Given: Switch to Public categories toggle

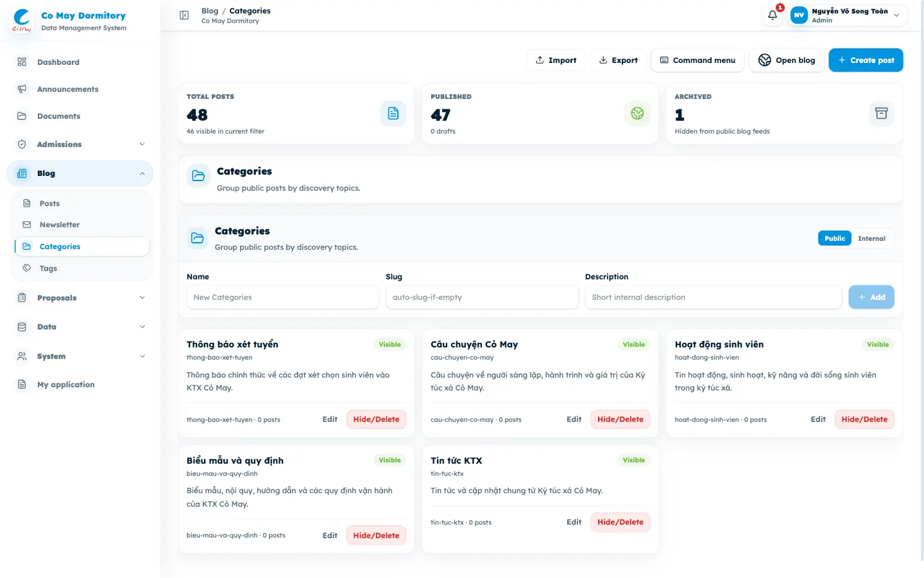Looking at the screenshot, I should pos(834,238).
